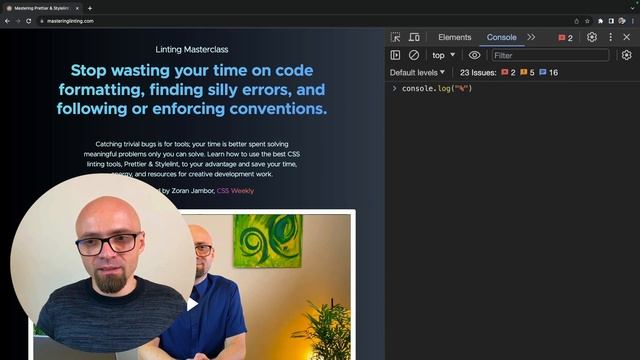Click the circular webcam presenter overlay
Image resolution: width=640 pixels, height=360 pixels.
point(103,263)
